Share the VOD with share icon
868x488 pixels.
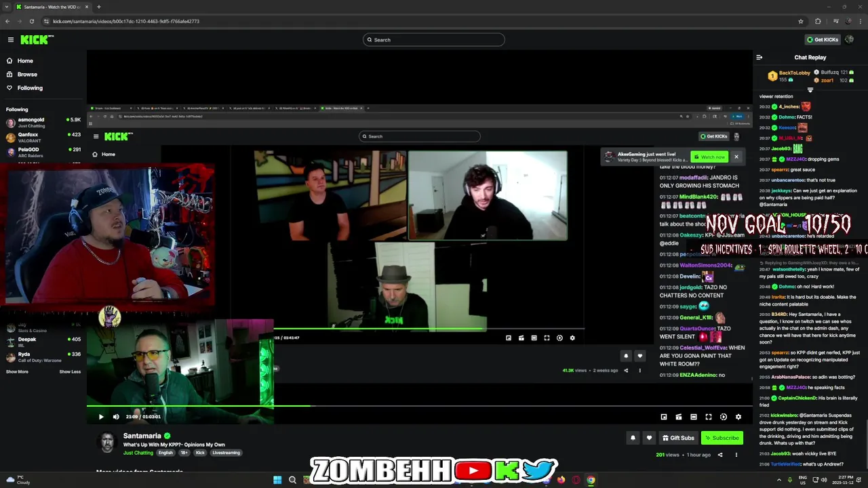pos(720,455)
